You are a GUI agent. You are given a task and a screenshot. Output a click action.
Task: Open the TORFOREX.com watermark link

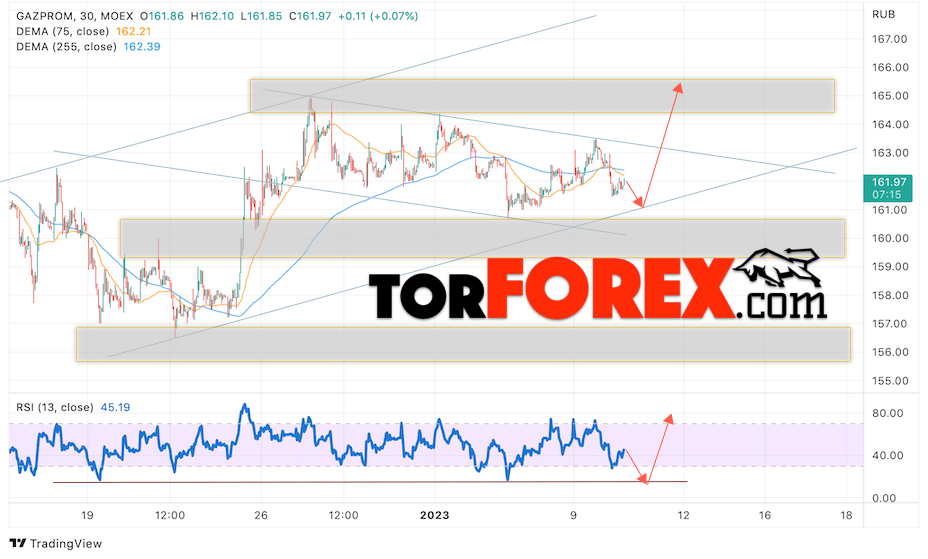[x=598, y=288]
